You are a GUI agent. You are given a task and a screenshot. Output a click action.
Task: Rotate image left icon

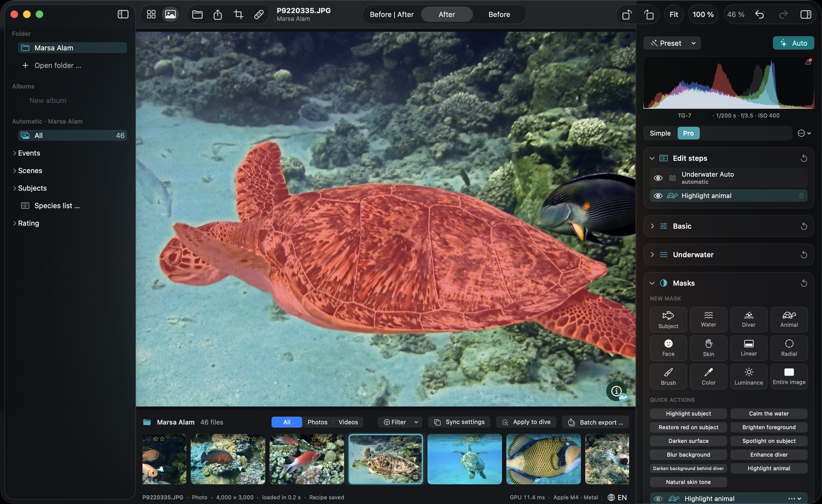point(626,14)
